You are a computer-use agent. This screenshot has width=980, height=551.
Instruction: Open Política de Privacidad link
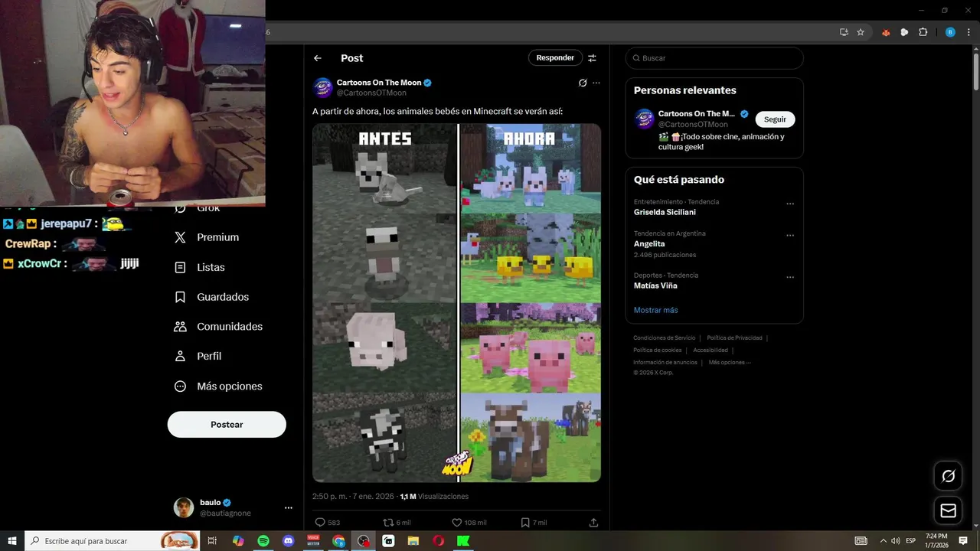[x=734, y=338]
